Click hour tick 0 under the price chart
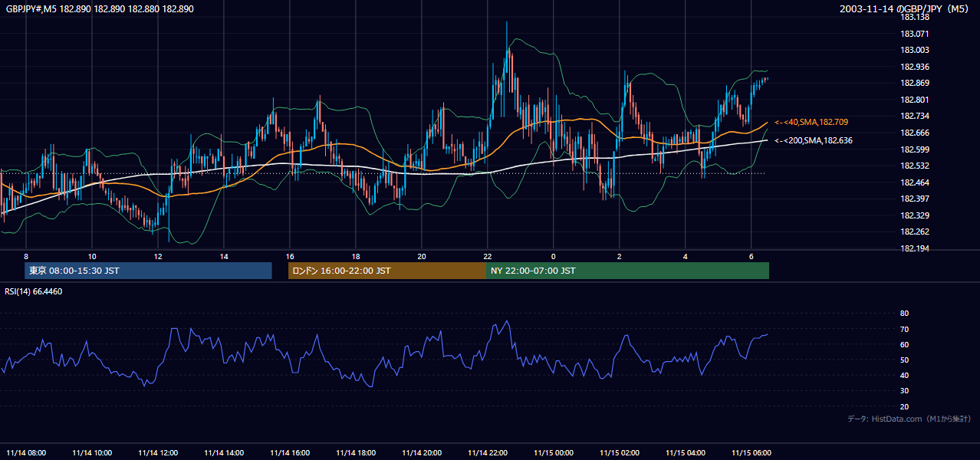The width and height of the screenshot is (980, 460). (x=554, y=256)
